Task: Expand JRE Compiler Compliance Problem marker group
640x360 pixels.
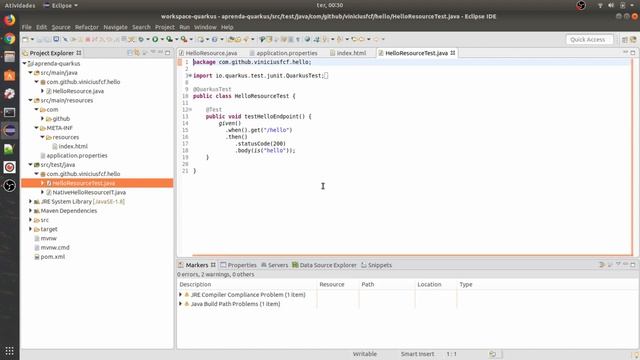Action: [180, 294]
